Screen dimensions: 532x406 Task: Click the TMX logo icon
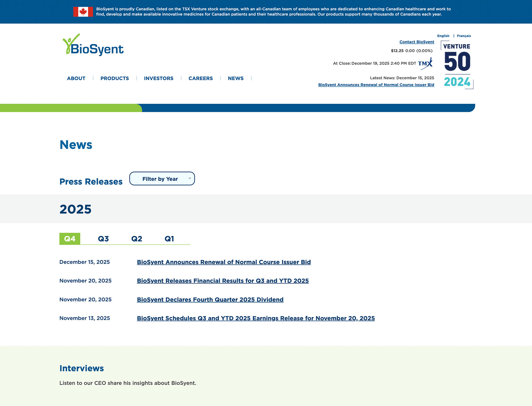(x=425, y=63)
